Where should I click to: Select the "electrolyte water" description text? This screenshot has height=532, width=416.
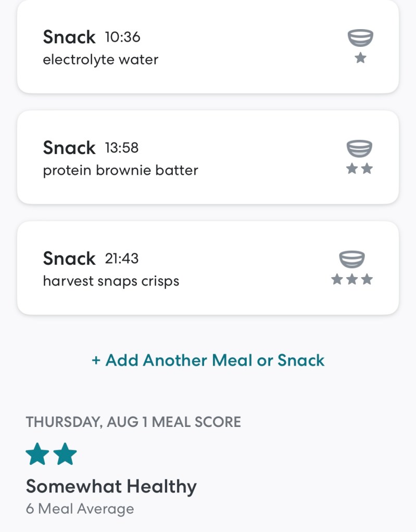click(100, 60)
